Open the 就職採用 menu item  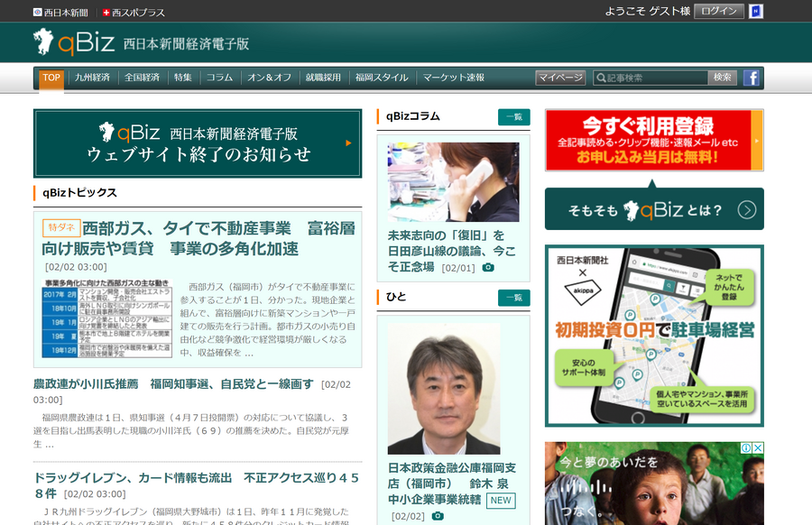pyautogui.click(x=323, y=78)
